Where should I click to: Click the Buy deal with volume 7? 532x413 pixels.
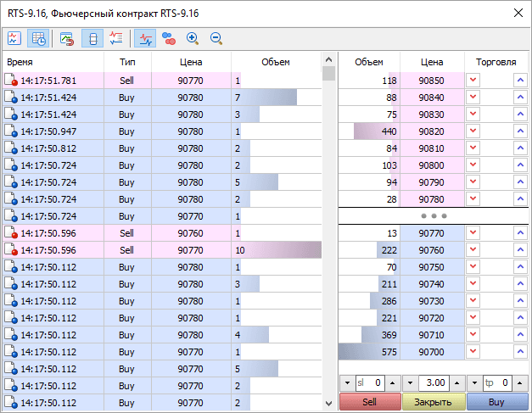(x=162, y=98)
